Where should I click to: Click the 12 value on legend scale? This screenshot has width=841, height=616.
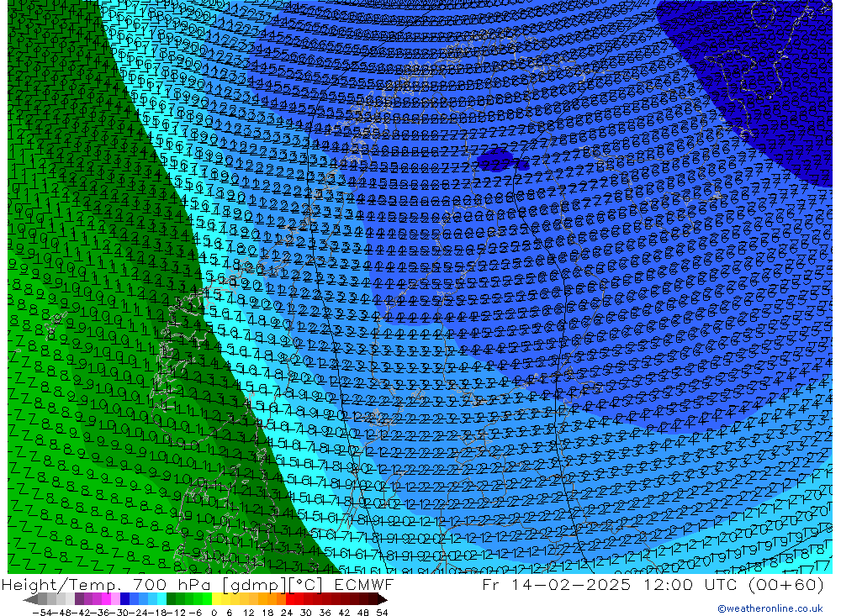(249, 613)
